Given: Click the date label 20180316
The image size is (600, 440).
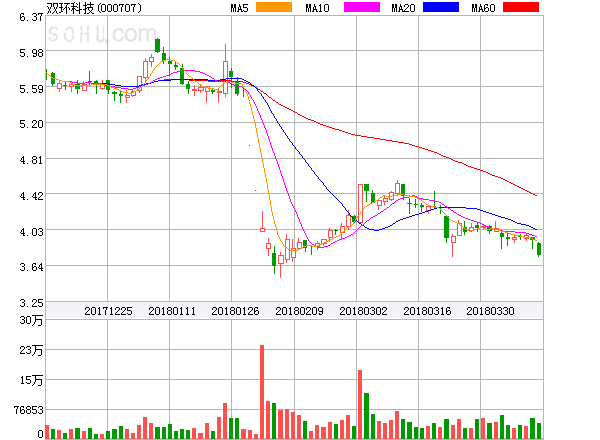Looking at the screenshot, I should pos(427,311).
